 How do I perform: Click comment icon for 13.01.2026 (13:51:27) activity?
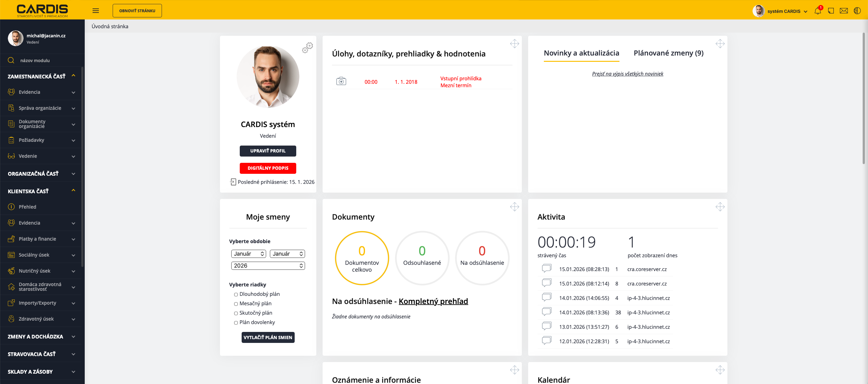pyautogui.click(x=547, y=326)
